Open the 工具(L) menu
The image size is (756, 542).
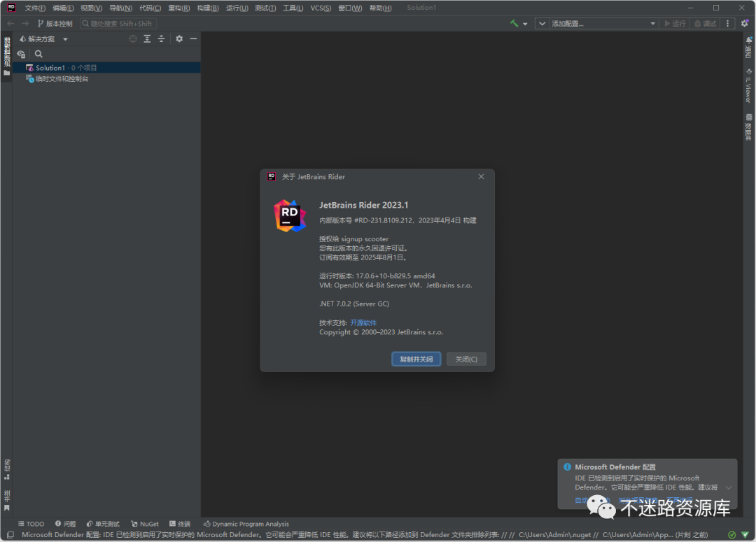click(293, 8)
